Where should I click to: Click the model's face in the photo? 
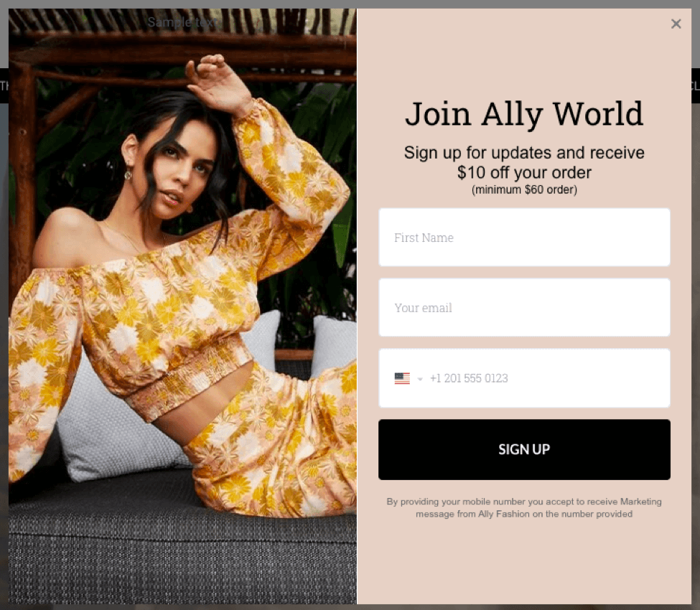[179, 174]
